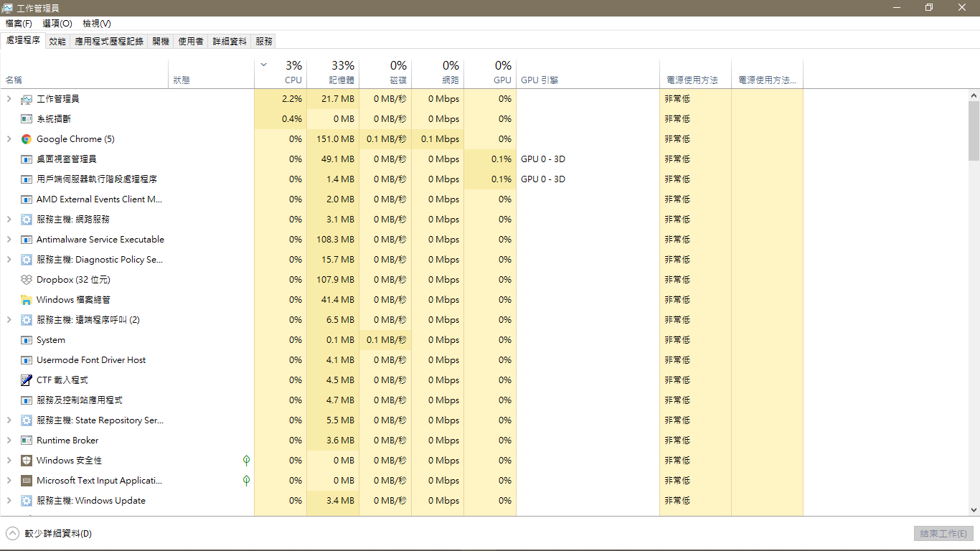Click the Usermode Font Driver Host icon
The image size is (980, 551).
pos(27,360)
